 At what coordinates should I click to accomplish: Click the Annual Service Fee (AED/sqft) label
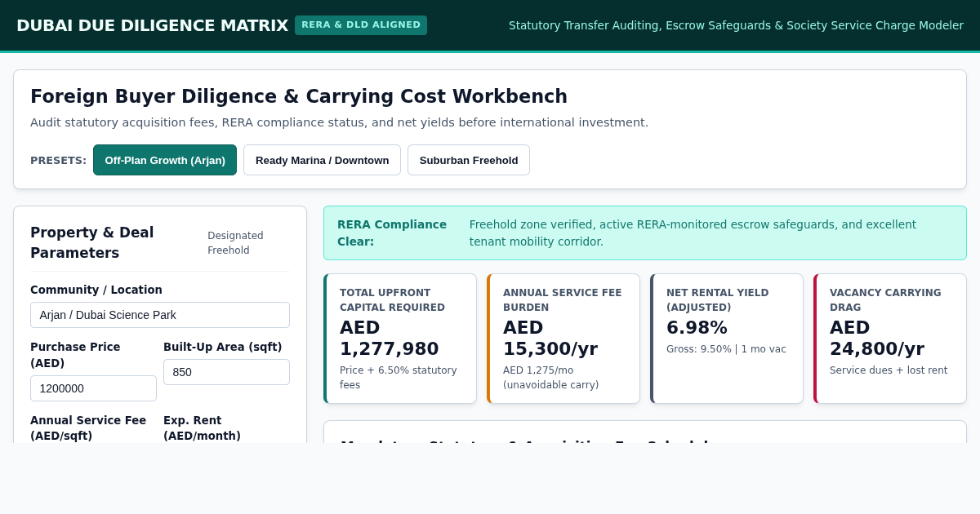tap(88, 428)
